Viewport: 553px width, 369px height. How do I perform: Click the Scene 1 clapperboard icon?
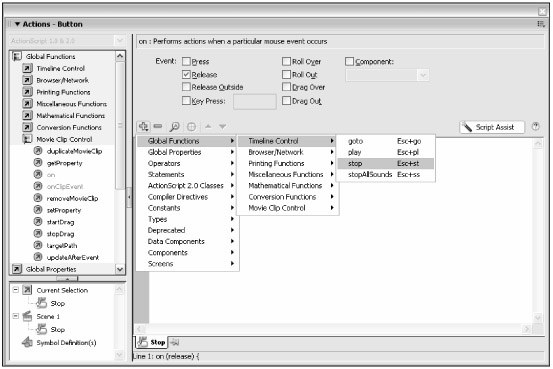pyautogui.click(x=27, y=316)
